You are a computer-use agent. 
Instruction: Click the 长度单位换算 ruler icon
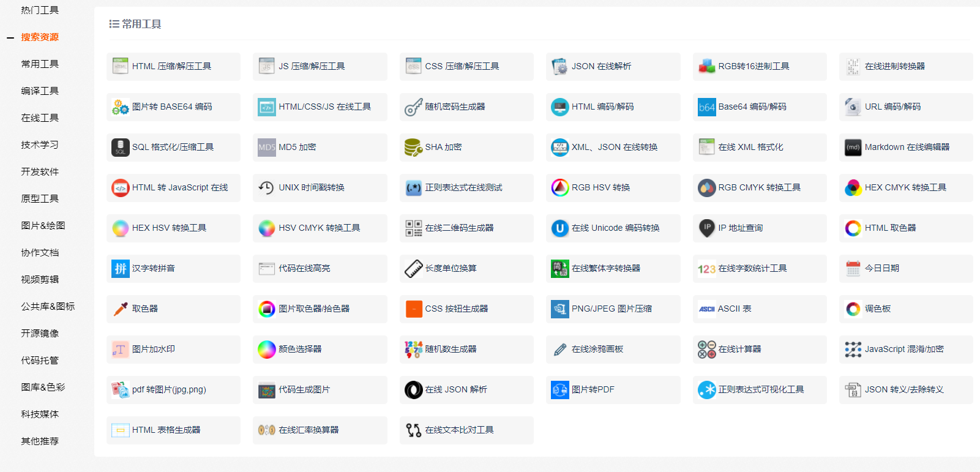pyautogui.click(x=413, y=269)
